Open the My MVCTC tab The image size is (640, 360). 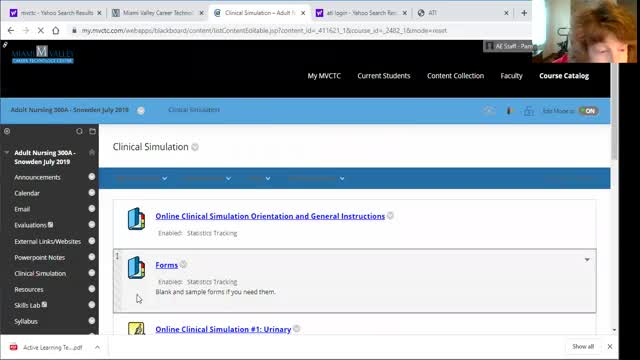[x=324, y=76]
